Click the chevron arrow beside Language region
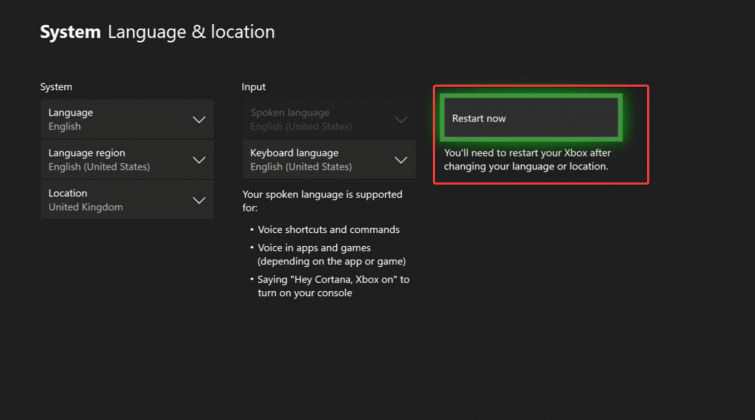755x420 pixels. [199, 160]
